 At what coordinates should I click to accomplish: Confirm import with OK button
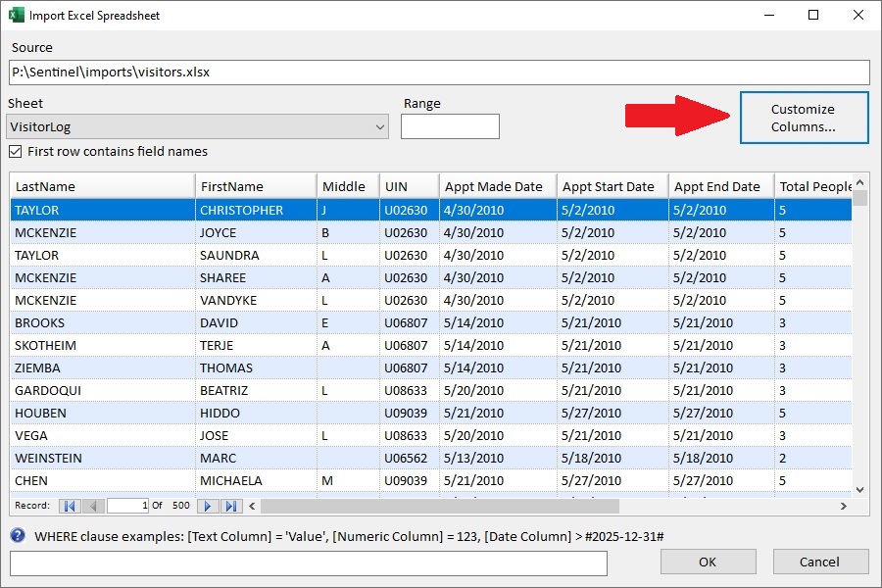click(x=709, y=562)
